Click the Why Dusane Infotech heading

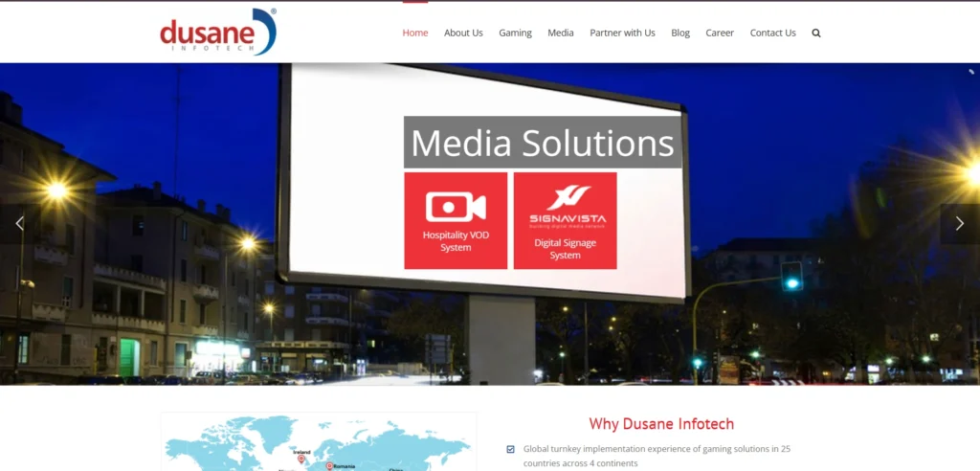[661, 424]
